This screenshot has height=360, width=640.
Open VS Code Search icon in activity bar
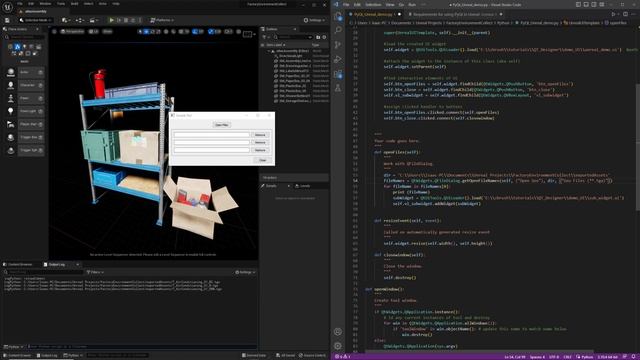click(338, 30)
